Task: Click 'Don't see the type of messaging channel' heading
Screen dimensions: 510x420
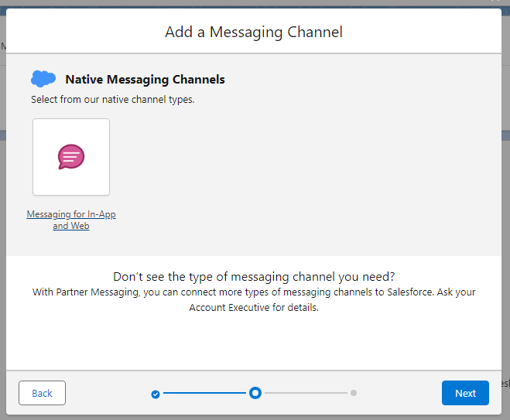Action: [254, 276]
